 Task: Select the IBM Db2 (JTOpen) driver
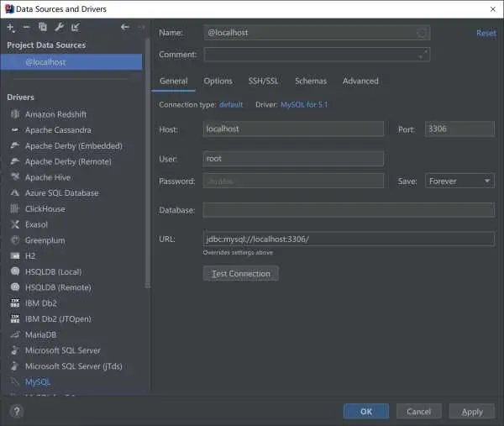[58, 319]
